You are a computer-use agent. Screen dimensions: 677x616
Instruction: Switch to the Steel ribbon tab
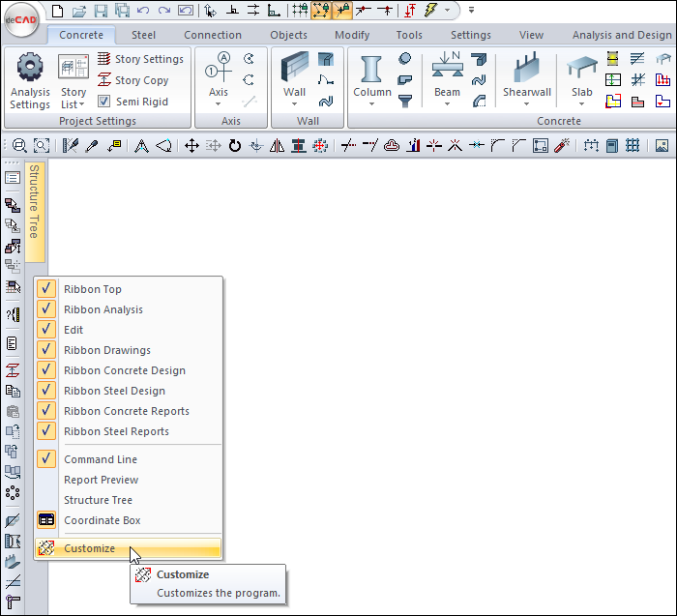coord(143,35)
